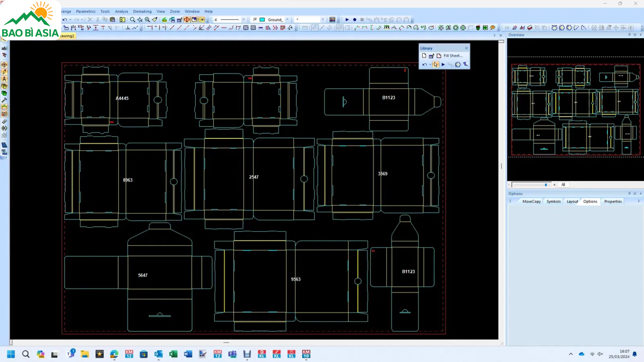Image resolution: width=644 pixels, height=362 pixels.
Task: Open the Diemaking menu
Action: click(x=142, y=11)
